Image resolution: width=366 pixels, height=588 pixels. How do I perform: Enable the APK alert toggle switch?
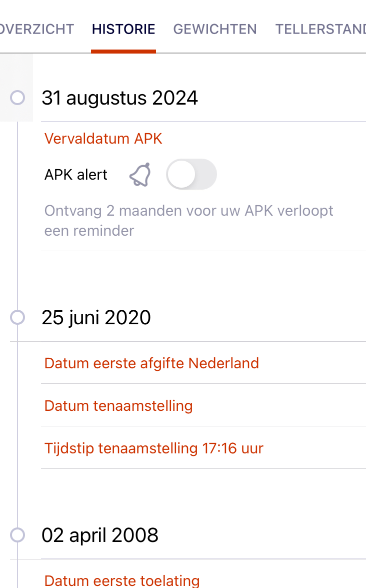[x=191, y=175]
